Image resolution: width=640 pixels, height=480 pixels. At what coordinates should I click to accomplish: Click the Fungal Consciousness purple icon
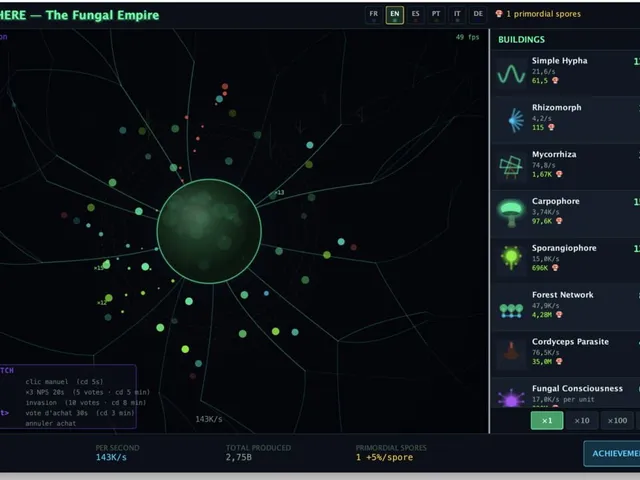pos(511,398)
